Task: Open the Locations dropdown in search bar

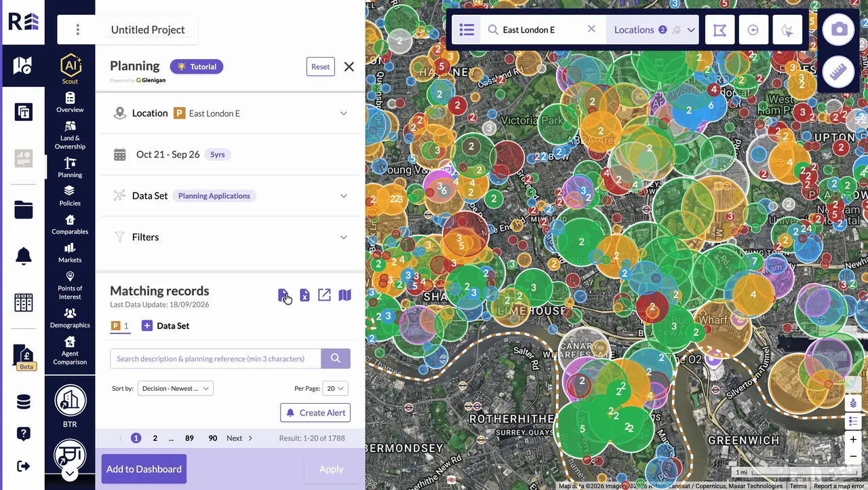Action: point(654,30)
